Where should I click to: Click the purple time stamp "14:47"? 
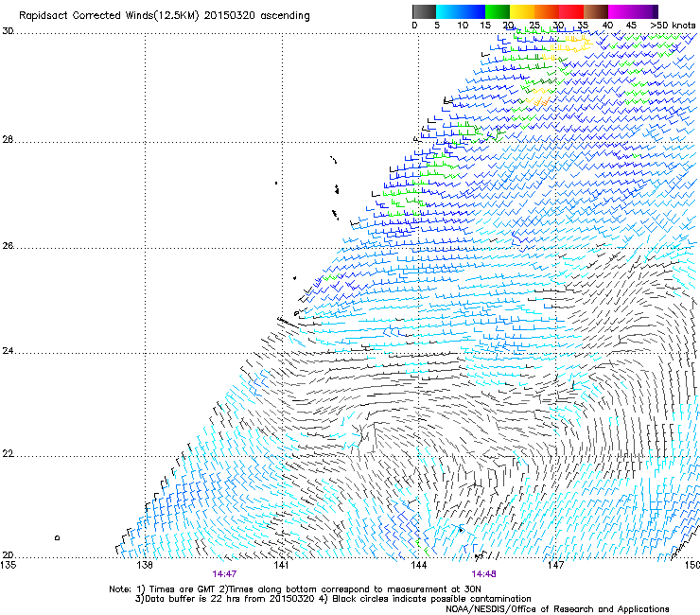224,574
